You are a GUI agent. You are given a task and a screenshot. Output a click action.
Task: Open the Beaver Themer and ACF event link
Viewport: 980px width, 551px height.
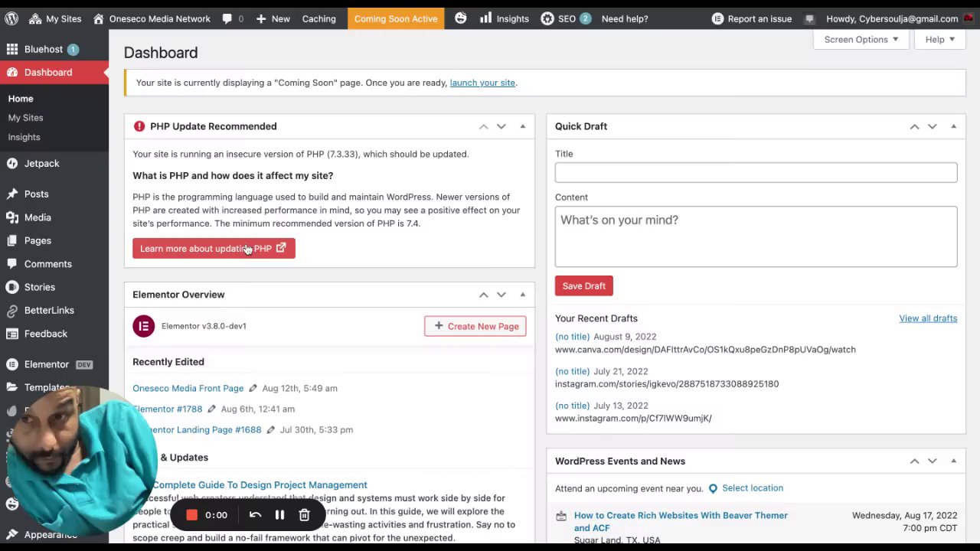(x=681, y=521)
